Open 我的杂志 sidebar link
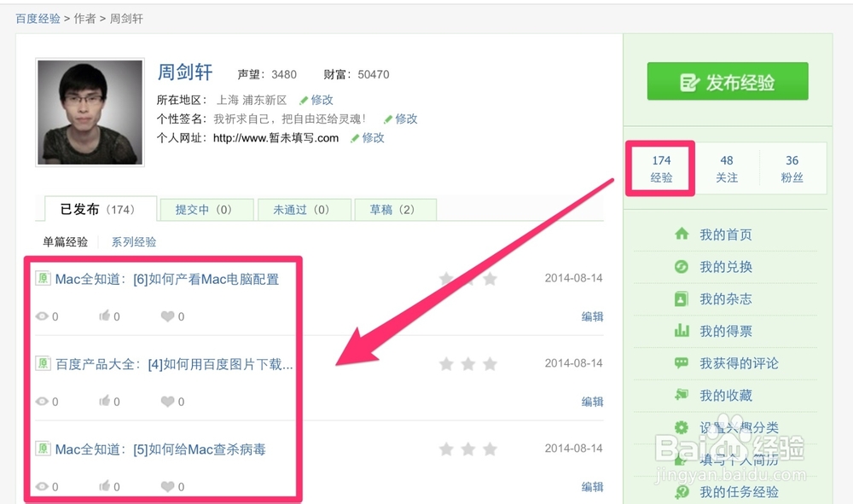This screenshot has height=504, width=853. coord(726,299)
